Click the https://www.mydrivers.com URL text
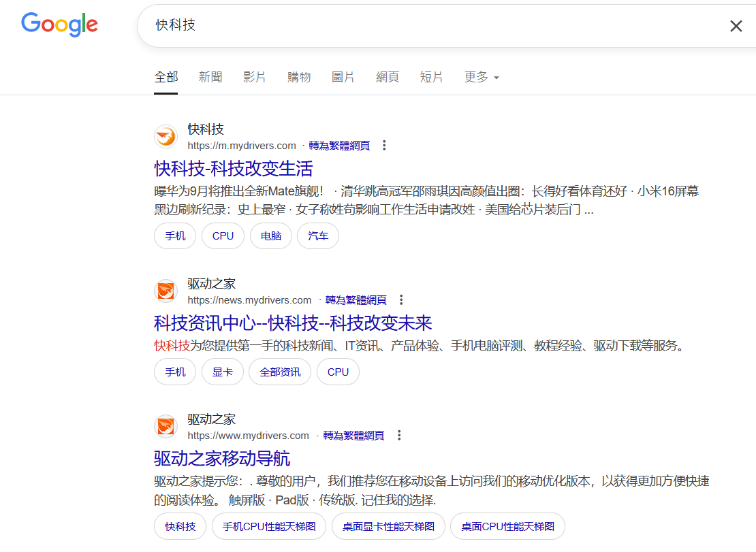The height and width of the screenshot is (552, 756). (x=249, y=436)
